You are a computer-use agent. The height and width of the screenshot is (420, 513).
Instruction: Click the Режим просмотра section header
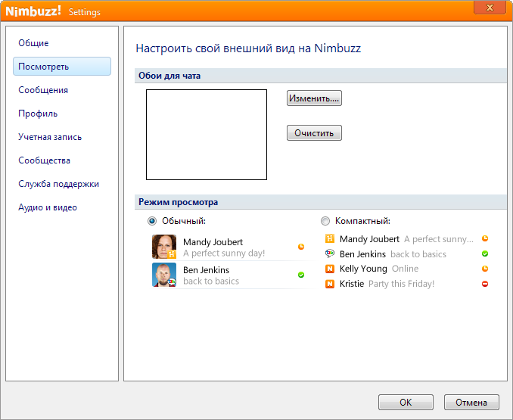click(320, 202)
